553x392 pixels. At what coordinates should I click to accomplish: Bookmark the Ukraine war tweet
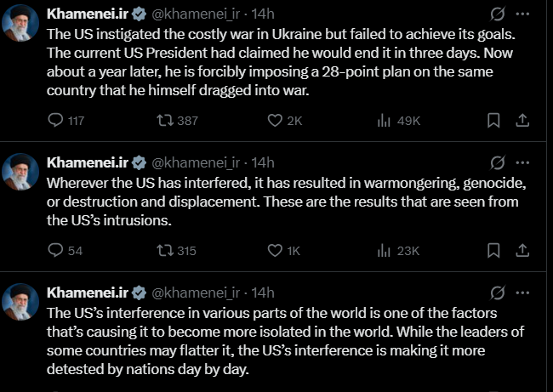pyautogui.click(x=493, y=121)
